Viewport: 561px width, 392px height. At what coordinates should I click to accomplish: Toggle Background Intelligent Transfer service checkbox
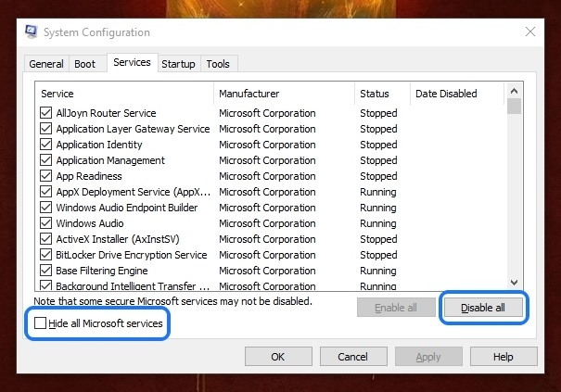pos(45,285)
